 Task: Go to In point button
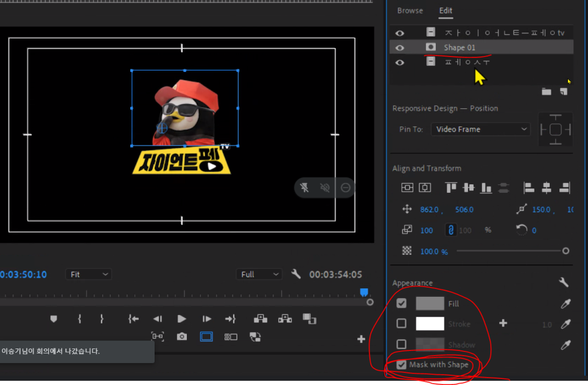tap(133, 319)
